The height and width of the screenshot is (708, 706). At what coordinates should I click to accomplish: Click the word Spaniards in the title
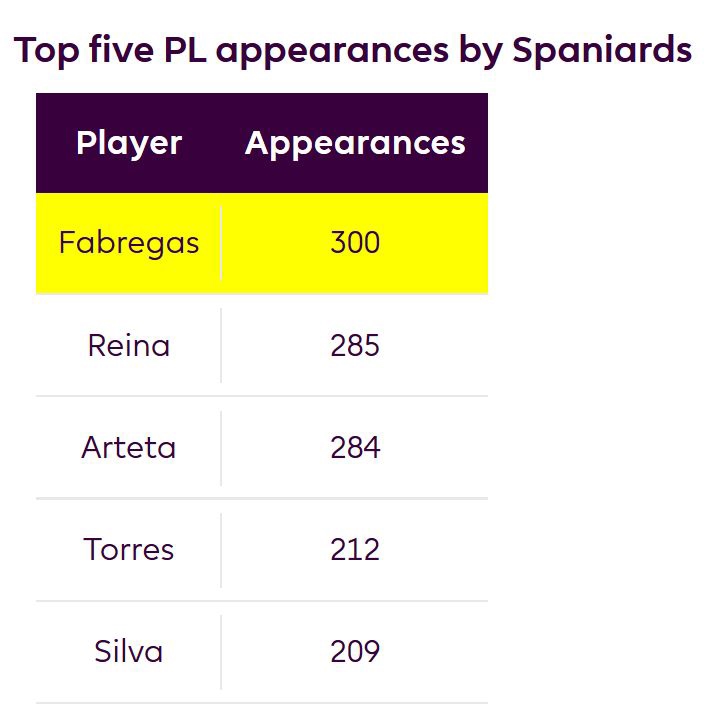tap(602, 49)
